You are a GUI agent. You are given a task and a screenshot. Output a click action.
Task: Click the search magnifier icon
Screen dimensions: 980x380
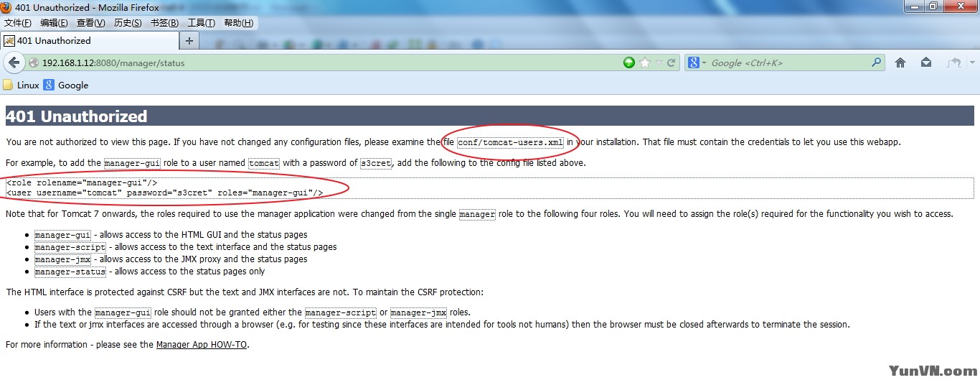[877, 62]
